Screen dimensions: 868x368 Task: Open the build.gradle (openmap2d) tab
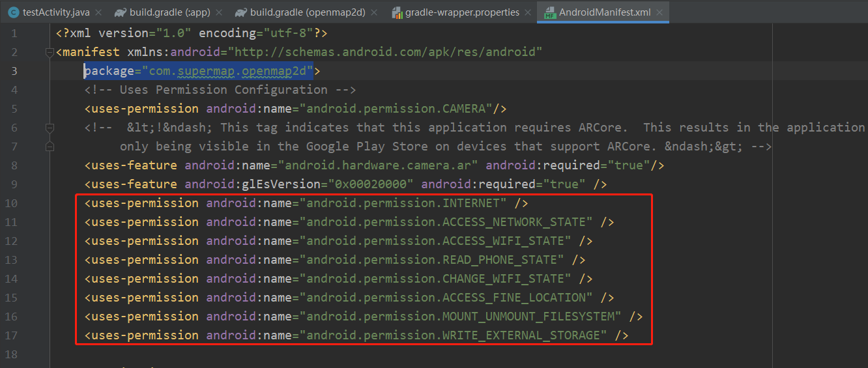point(307,12)
